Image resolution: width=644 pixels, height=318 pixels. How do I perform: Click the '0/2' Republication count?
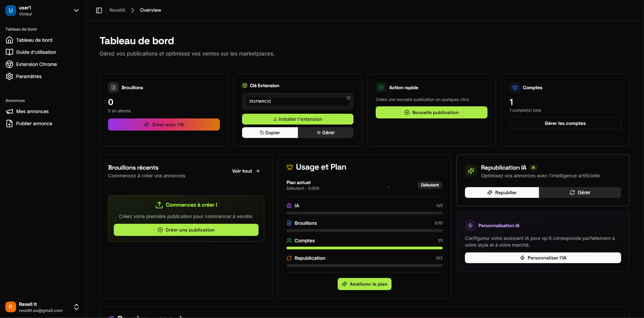click(x=439, y=258)
